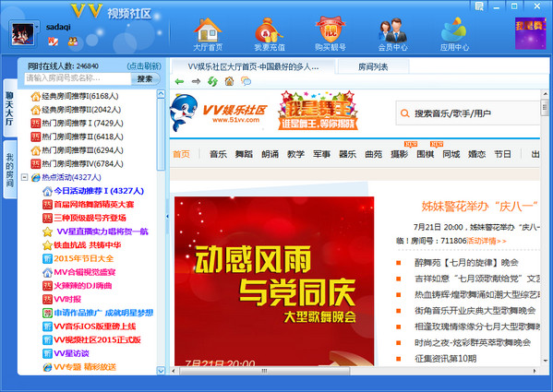Screen dimensions: 553x392
Task: Collapse the 热点活动 tree node
Action: 24,177
